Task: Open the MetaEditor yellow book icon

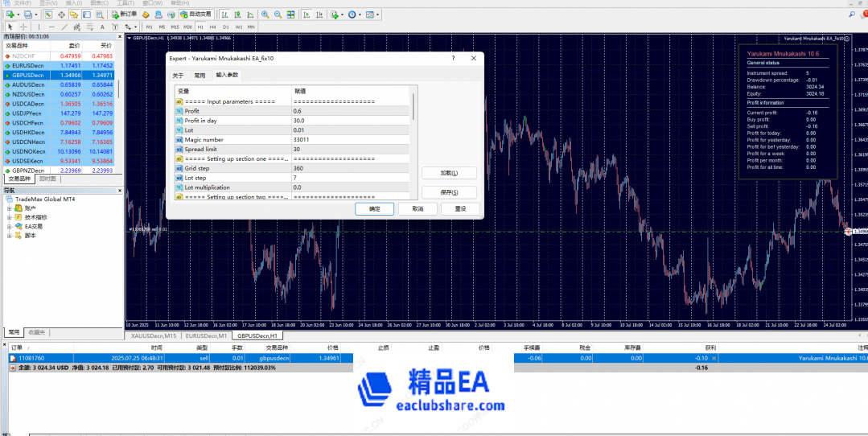Action: coord(146,14)
